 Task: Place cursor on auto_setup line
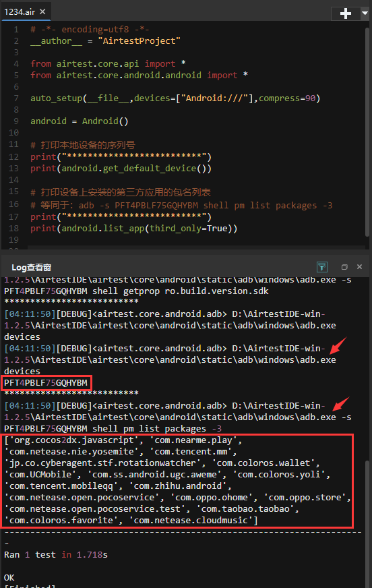[x=175, y=98]
